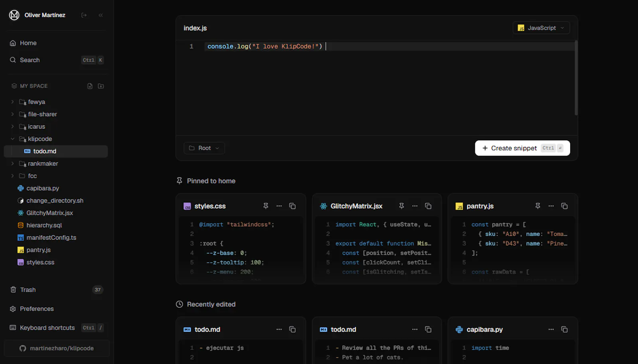Open Search in the sidebar
638x364 pixels.
click(x=57, y=60)
